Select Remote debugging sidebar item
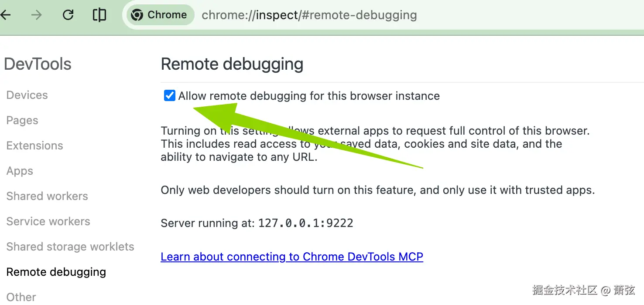This screenshot has height=305, width=644. [56, 272]
